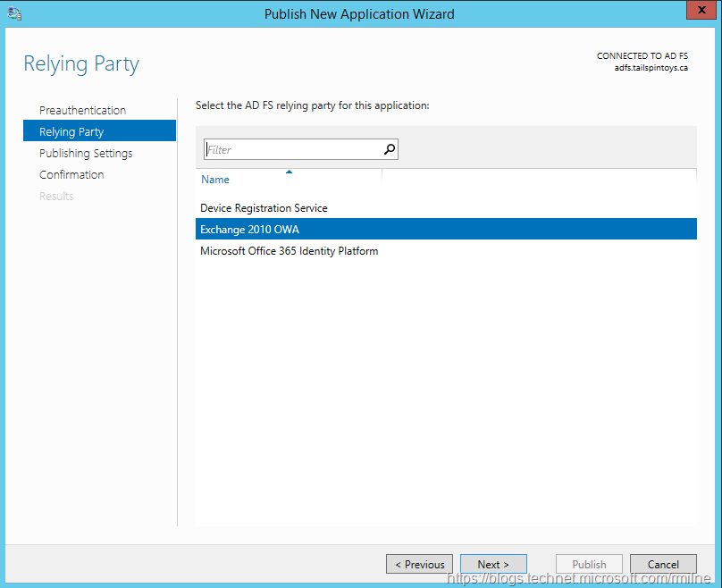Advance with the Next button
This screenshot has height=588, width=722.
point(493,564)
